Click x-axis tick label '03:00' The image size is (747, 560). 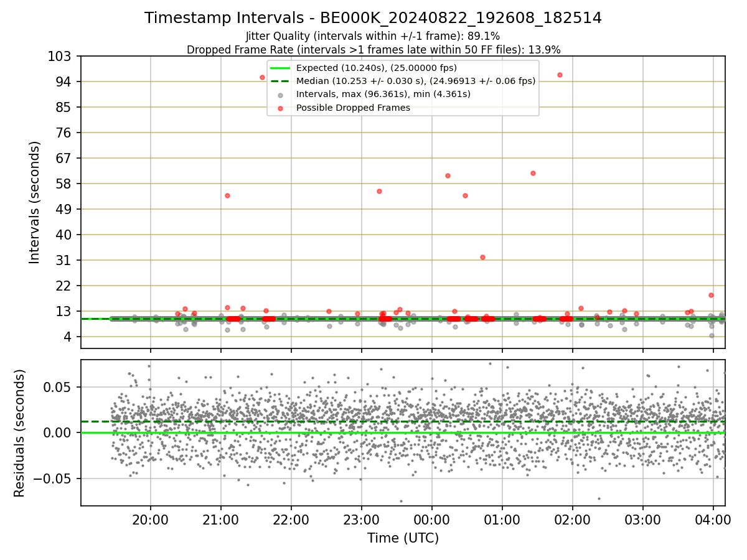[x=643, y=520]
